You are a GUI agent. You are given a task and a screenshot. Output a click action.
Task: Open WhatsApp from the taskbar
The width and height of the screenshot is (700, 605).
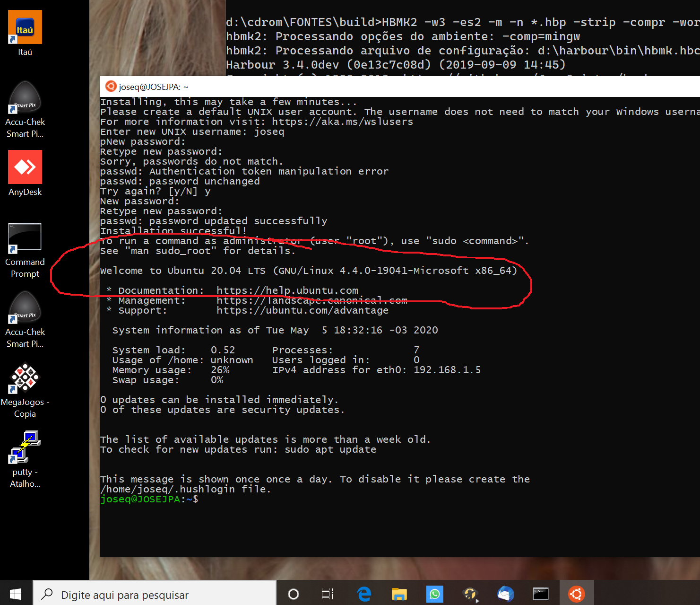pos(435,594)
